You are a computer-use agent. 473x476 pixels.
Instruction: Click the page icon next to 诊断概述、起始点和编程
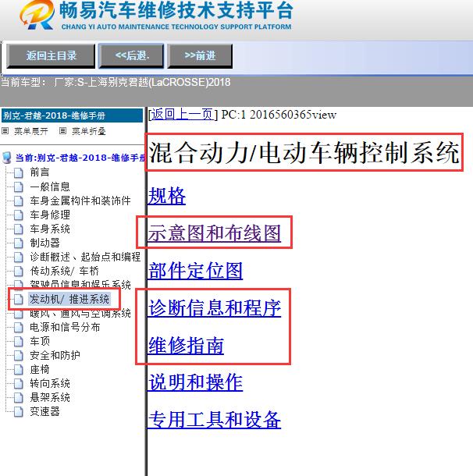point(19,258)
